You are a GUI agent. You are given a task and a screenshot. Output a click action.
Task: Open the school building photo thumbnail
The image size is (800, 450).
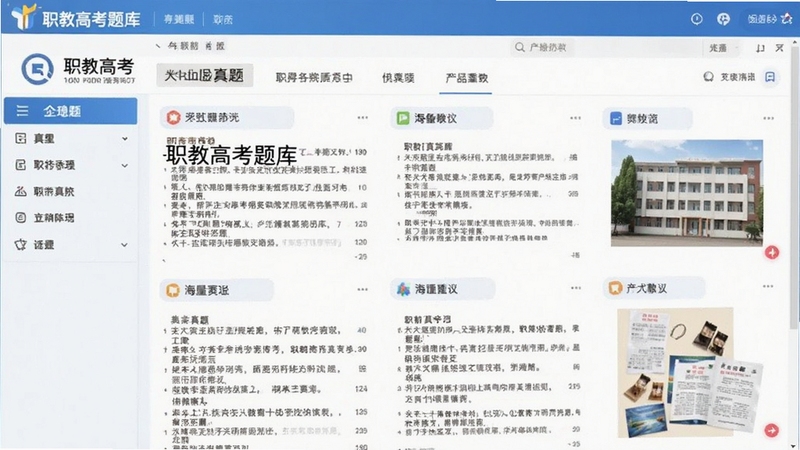[x=687, y=193]
